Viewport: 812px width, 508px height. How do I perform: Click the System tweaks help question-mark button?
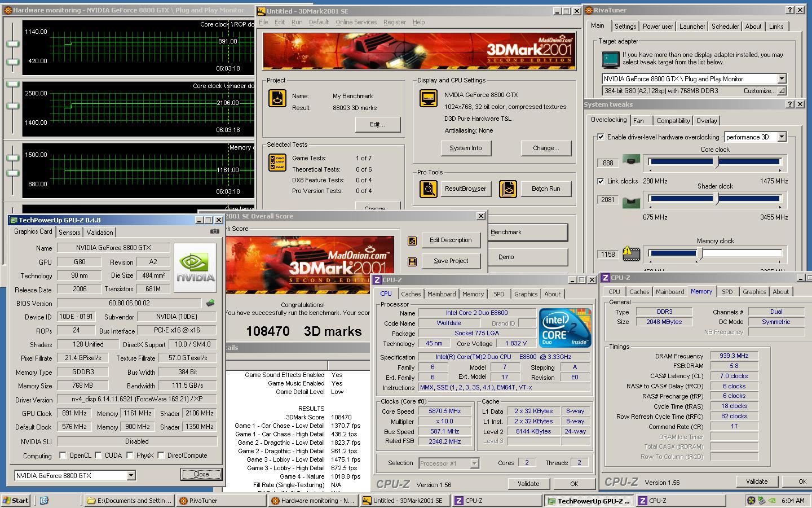[x=790, y=104]
